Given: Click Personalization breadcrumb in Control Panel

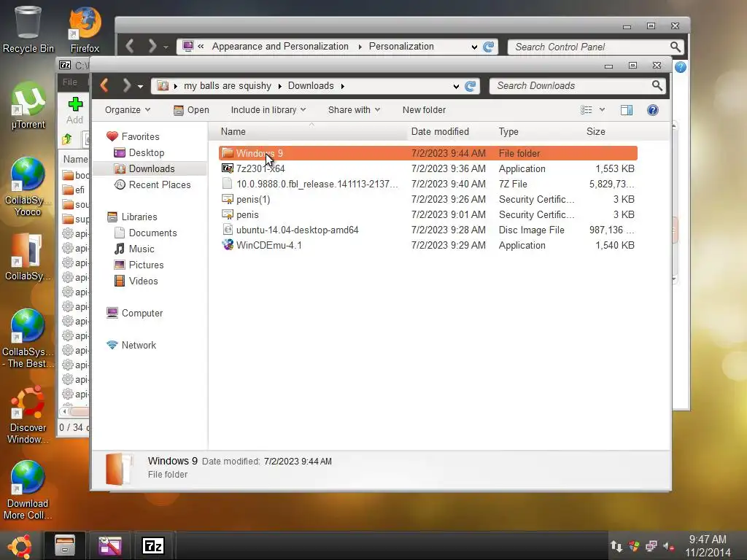Looking at the screenshot, I should (401, 46).
